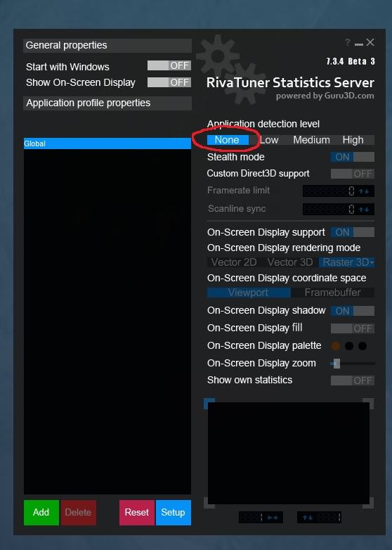The height and width of the screenshot is (550, 392).
Task: Open Raster 3D rendering mode dropdown
Action: 347,262
